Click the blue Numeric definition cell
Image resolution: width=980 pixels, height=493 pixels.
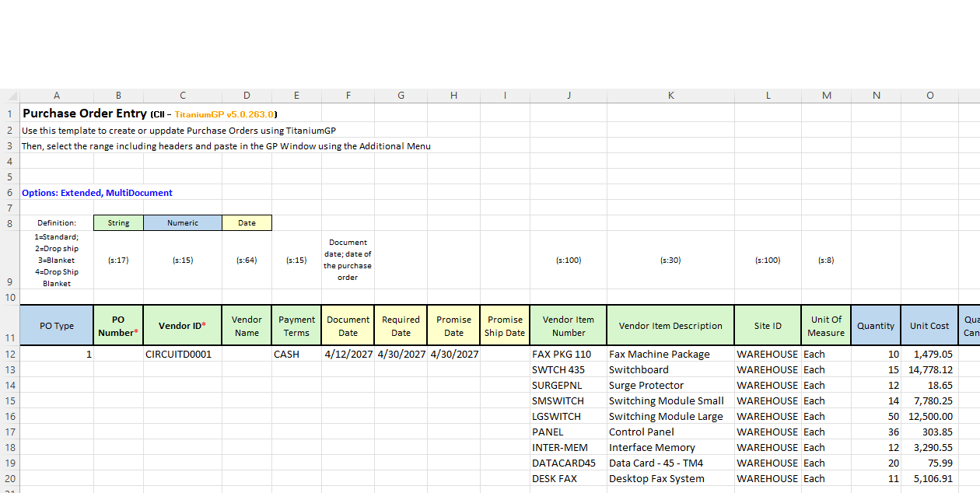point(183,222)
